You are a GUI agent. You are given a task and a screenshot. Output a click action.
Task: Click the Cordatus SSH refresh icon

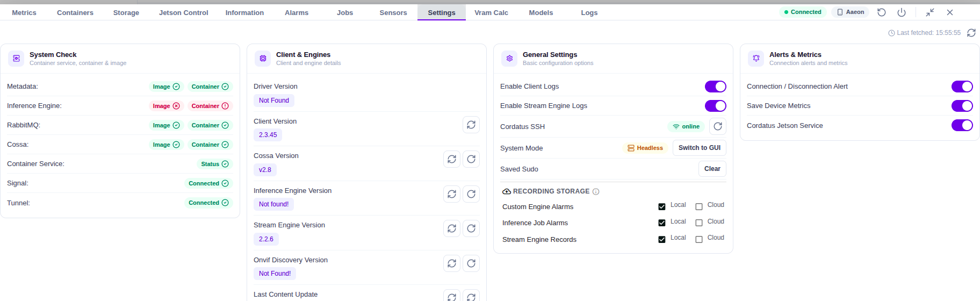click(718, 126)
